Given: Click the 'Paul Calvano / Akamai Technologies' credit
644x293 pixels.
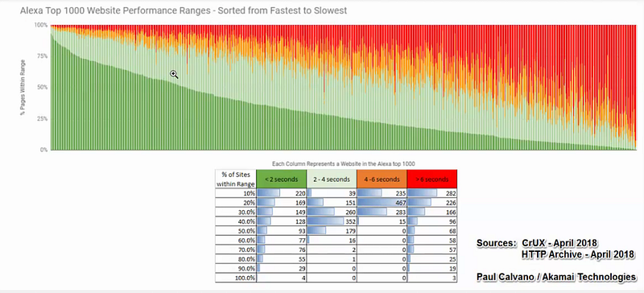Looking at the screenshot, I should 556,277.
